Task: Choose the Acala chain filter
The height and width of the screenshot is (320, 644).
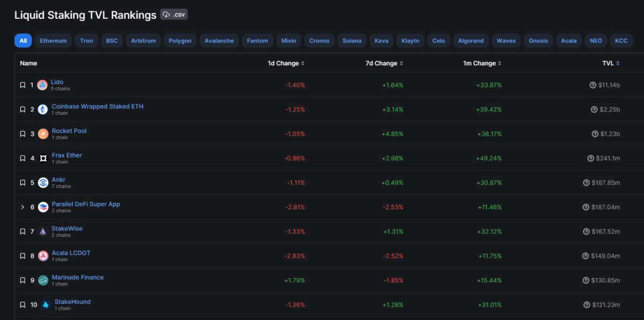Action: tap(569, 41)
